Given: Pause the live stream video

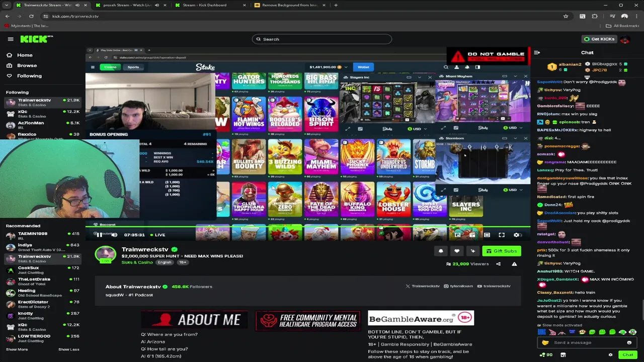Looking at the screenshot, I should pyautogui.click(x=100, y=235).
